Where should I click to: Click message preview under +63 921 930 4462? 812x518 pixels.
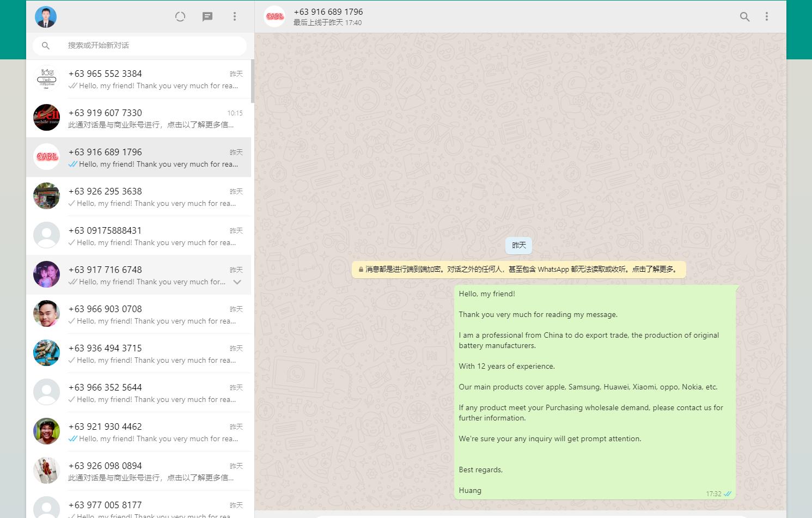(158, 438)
